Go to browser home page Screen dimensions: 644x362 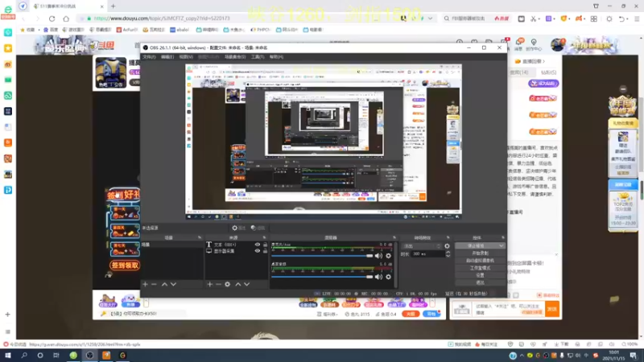click(66, 19)
